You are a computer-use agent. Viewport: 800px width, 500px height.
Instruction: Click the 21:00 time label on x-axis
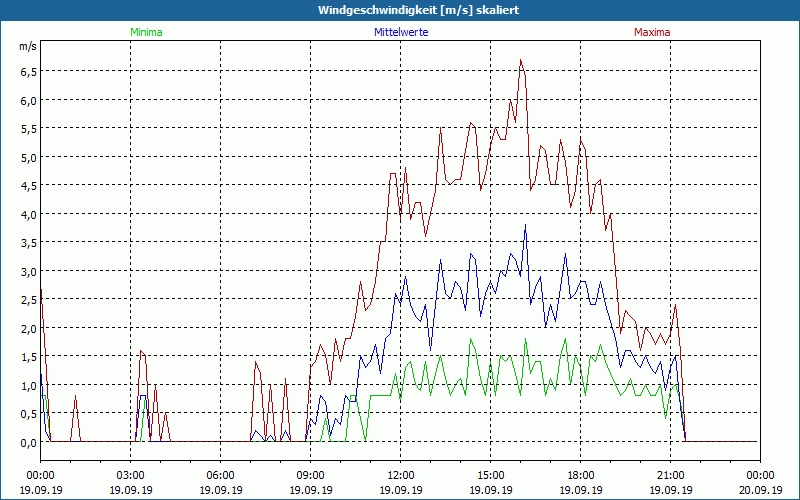pos(670,475)
